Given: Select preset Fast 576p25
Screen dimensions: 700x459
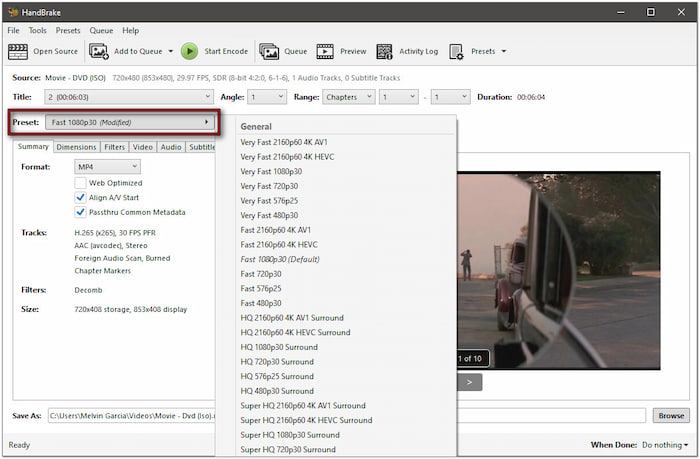Looking at the screenshot, I should coord(261,288).
